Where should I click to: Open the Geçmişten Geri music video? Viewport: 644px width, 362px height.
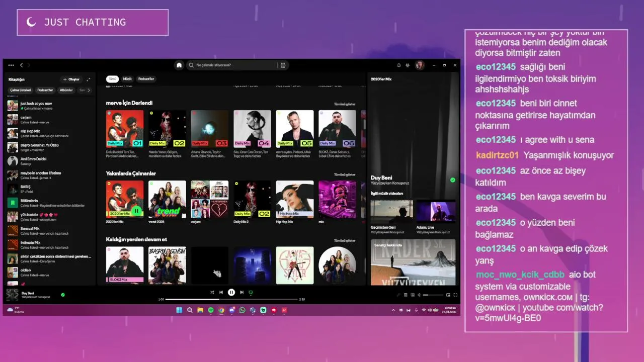click(x=392, y=217)
